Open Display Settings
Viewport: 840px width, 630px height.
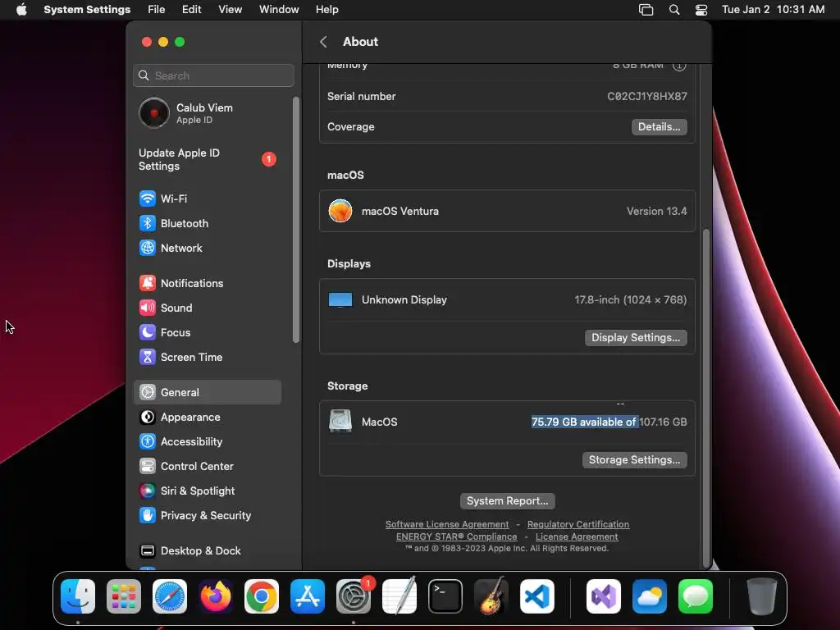click(636, 337)
